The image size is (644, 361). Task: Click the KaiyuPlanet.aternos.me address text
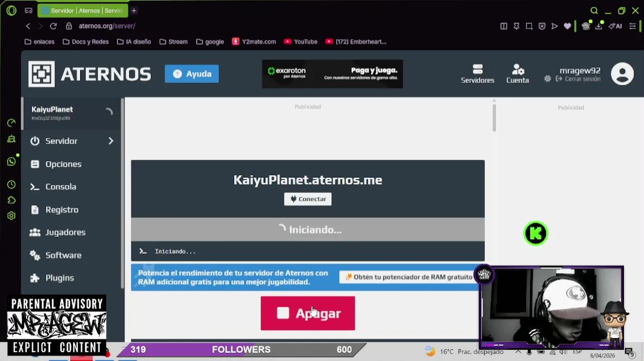pyautogui.click(x=308, y=180)
